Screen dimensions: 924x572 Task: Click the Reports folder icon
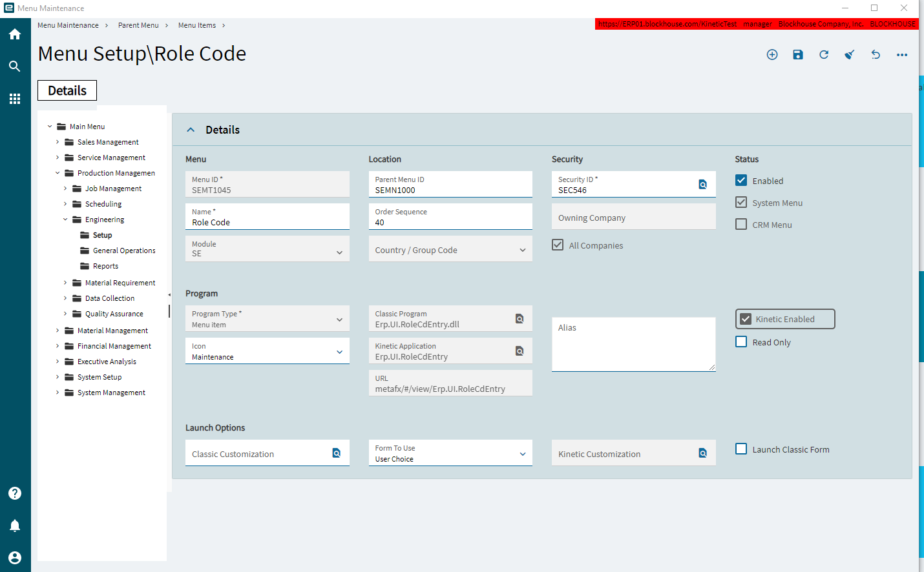point(85,266)
